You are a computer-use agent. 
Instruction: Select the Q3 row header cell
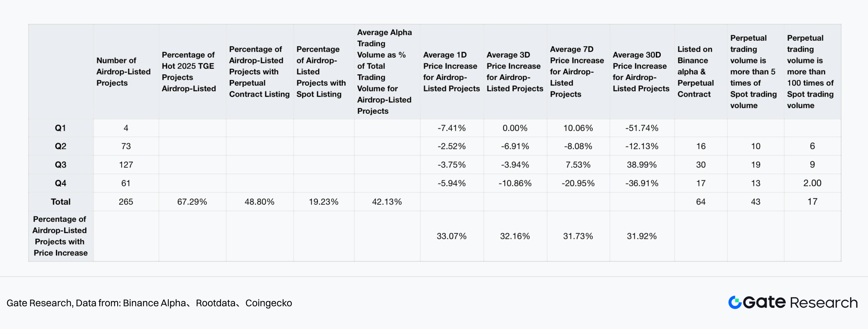[60, 165]
